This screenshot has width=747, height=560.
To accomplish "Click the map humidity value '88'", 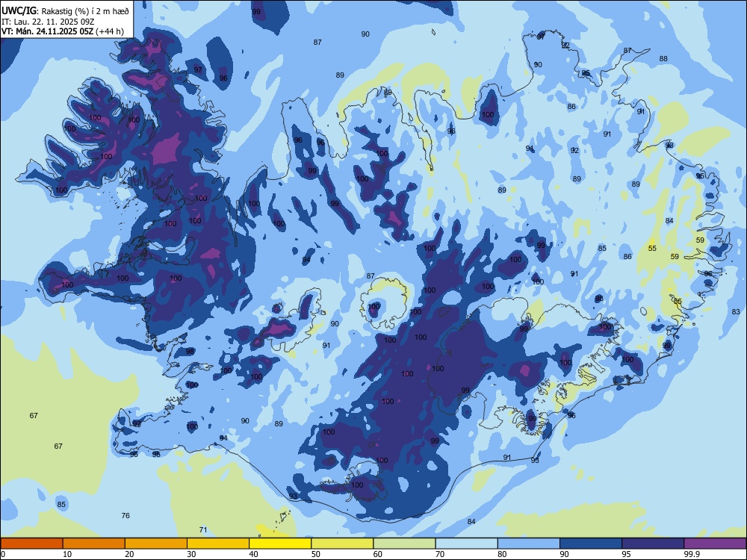I will pyautogui.click(x=663, y=59).
